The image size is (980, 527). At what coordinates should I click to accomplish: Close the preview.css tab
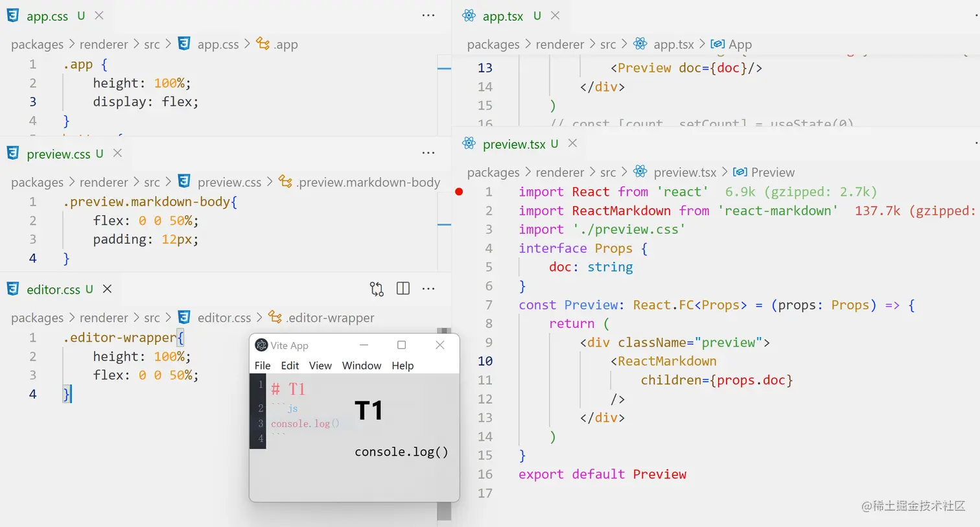pos(117,153)
